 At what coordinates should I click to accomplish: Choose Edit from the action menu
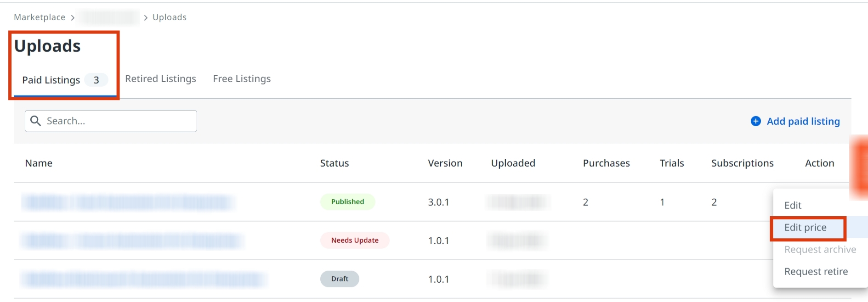pyautogui.click(x=793, y=205)
